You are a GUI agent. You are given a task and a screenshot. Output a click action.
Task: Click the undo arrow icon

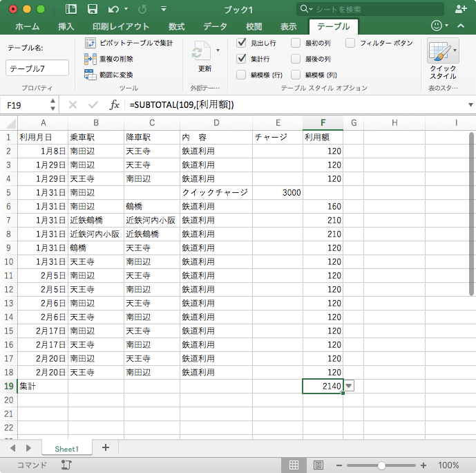pos(113,10)
